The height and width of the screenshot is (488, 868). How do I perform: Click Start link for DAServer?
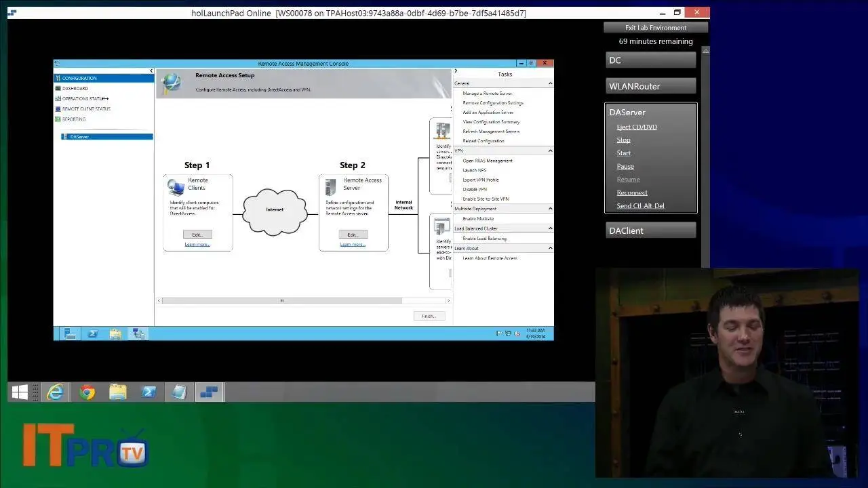pyautogui.click(x=624, y=153)
